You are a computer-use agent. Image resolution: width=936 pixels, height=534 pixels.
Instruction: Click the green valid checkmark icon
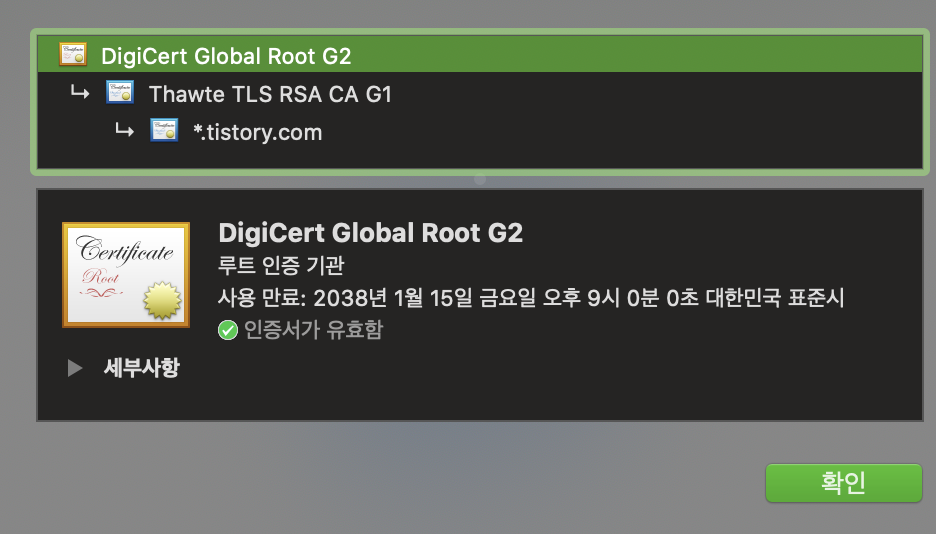(228, 330)
